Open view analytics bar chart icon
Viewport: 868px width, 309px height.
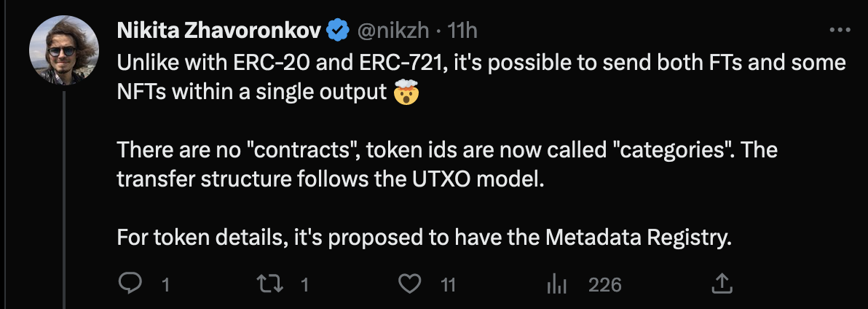click(556, 283)
